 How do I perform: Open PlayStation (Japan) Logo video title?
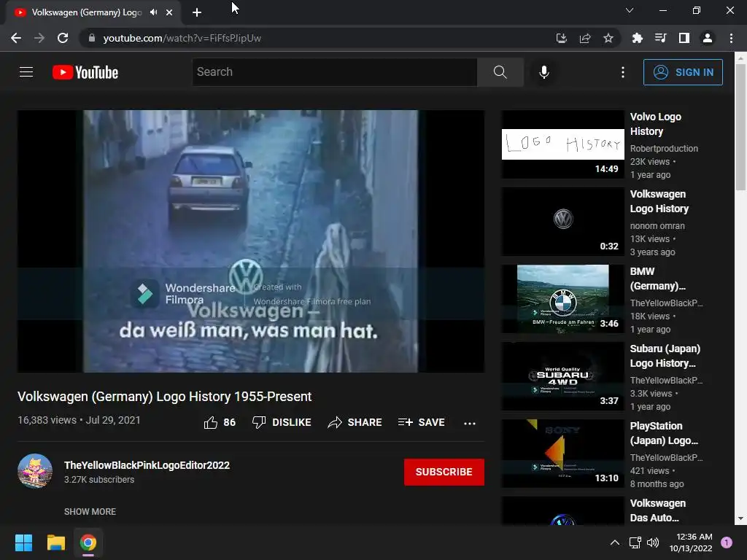pyautogui.click(x=664, y=433)
